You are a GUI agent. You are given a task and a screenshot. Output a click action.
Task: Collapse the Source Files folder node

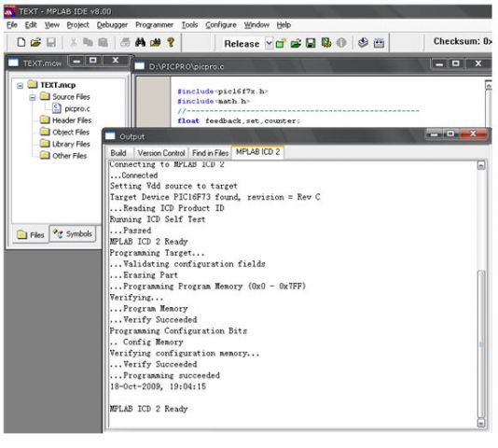tap(33, 97)
